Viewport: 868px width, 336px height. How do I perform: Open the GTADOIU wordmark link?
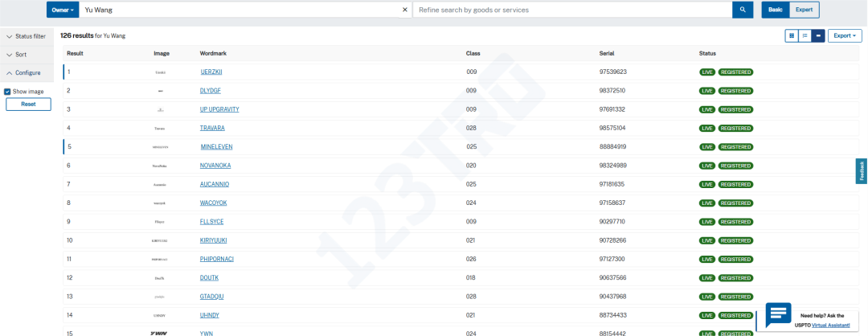click(211, 297)
